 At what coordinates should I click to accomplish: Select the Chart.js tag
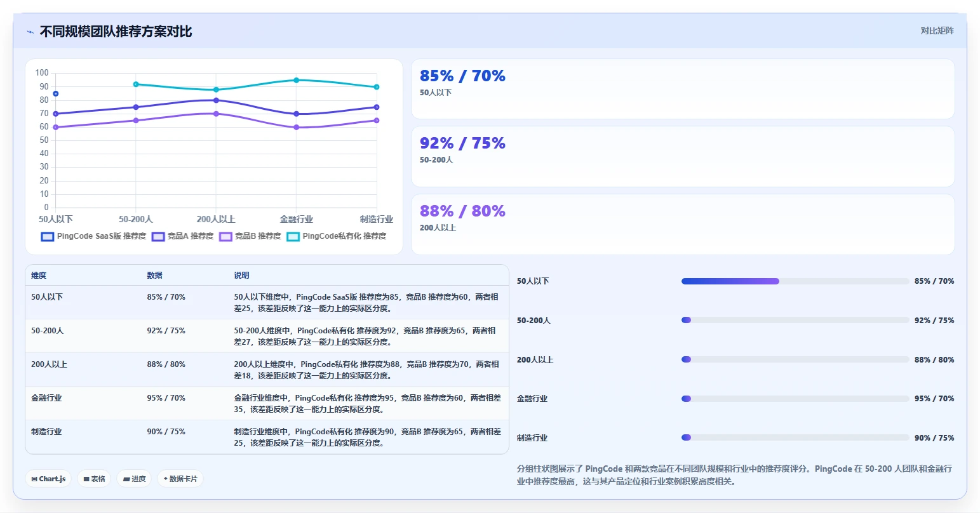pos(48,479)
